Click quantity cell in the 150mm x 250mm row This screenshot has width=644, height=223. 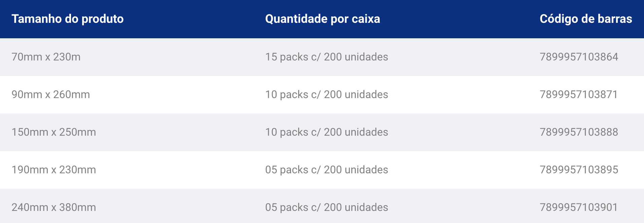coord(327,132)
